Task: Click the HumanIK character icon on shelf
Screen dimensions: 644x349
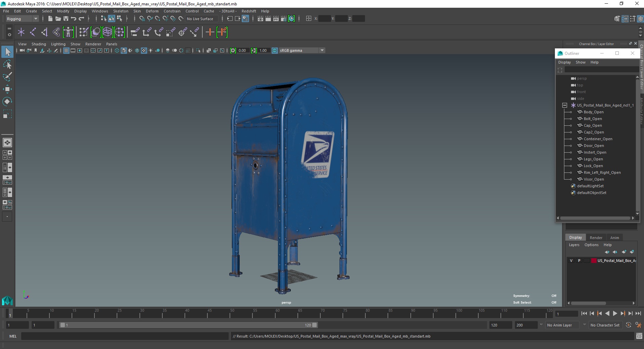Action: [68, 32]
